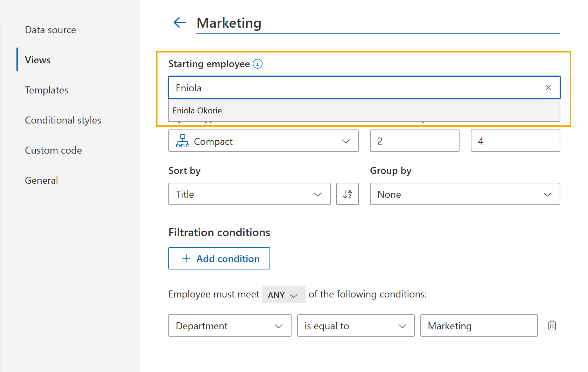
Task: Add a new filtration condition
Action: tap(219, 258)
